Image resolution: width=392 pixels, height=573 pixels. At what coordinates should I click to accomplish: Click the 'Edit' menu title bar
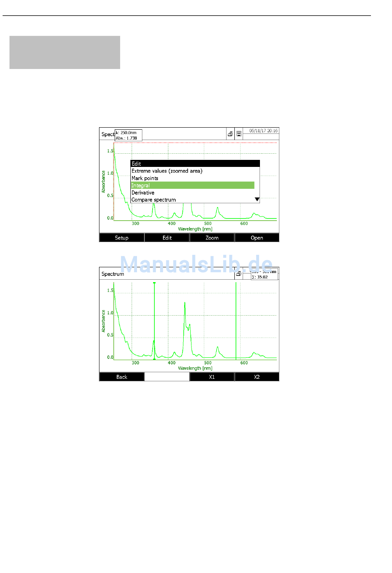click(195, 164)
